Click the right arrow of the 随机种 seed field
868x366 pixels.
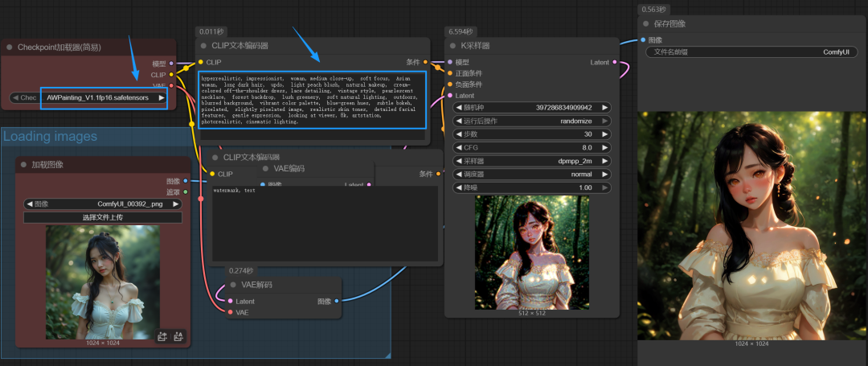coord(604,107)
